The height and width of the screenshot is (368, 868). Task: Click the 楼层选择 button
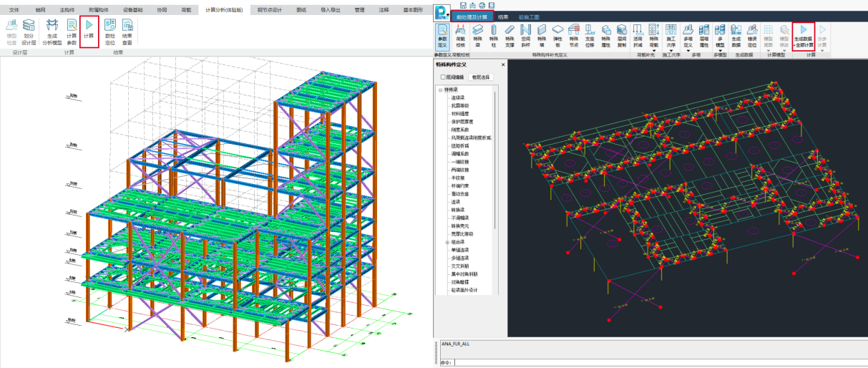pyautogui.click(x=481, y=77)
